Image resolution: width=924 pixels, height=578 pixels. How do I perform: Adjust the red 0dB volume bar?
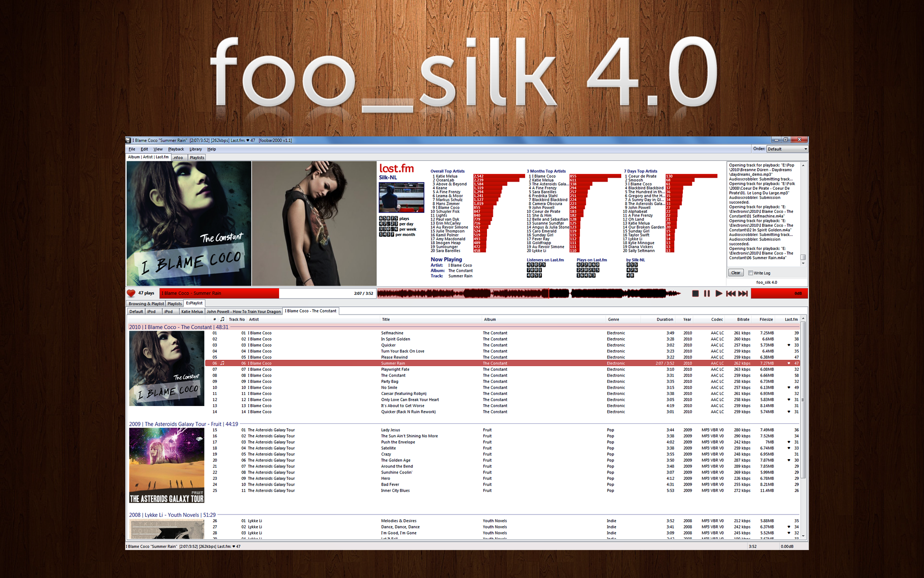(779, 293)
